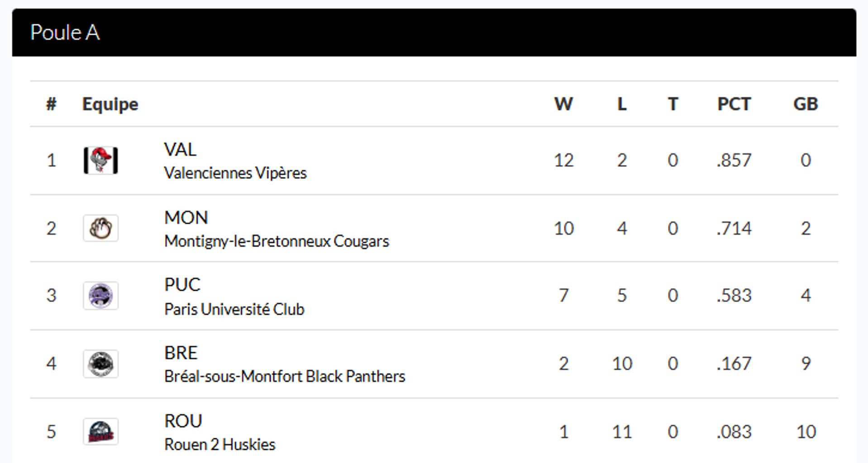Click the Montigny-le-Bretonneux Cougars logo

(100, 228)
